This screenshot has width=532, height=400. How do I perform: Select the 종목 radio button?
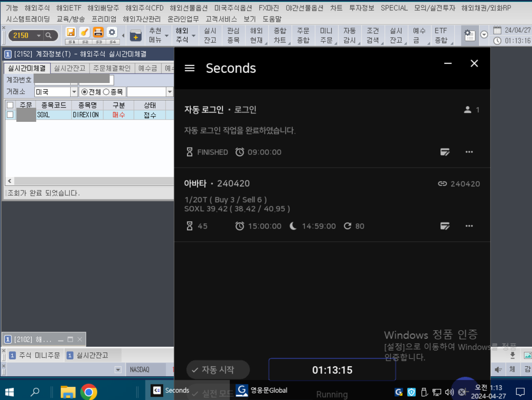click(x=106, y=92)
